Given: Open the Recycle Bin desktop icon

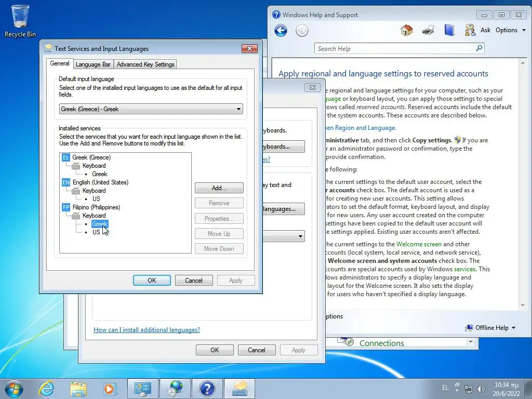Looking at the screenshot, I should (20, 21).
